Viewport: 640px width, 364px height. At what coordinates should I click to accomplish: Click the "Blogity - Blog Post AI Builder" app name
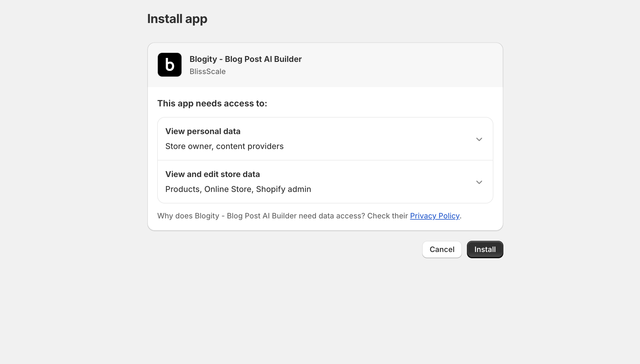[245, 59]
